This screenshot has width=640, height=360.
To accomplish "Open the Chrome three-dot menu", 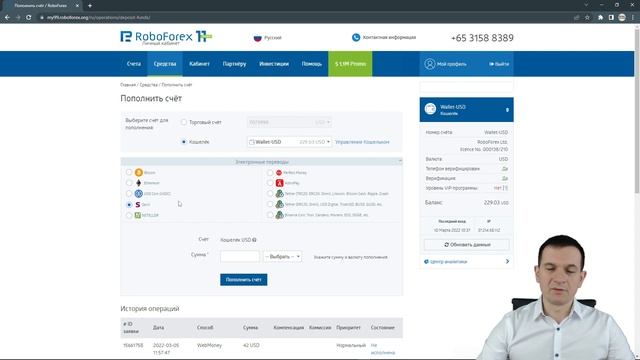I will click(633, 18).
